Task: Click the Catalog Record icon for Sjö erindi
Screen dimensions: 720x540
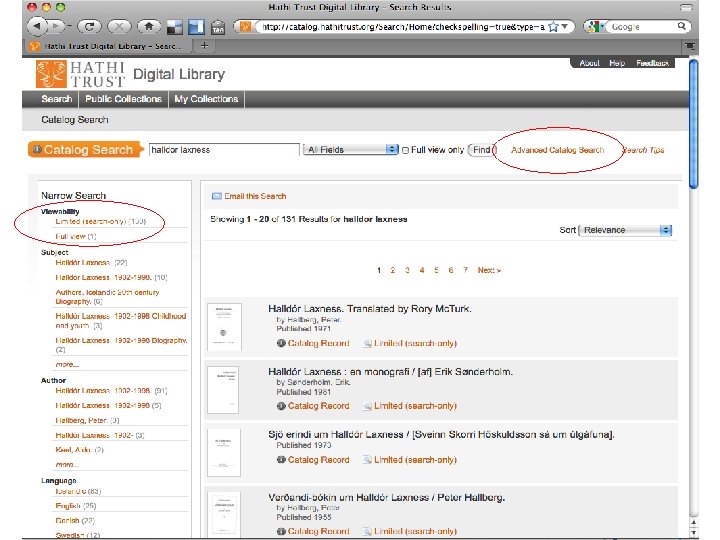Action: click(x=281, y=460)
